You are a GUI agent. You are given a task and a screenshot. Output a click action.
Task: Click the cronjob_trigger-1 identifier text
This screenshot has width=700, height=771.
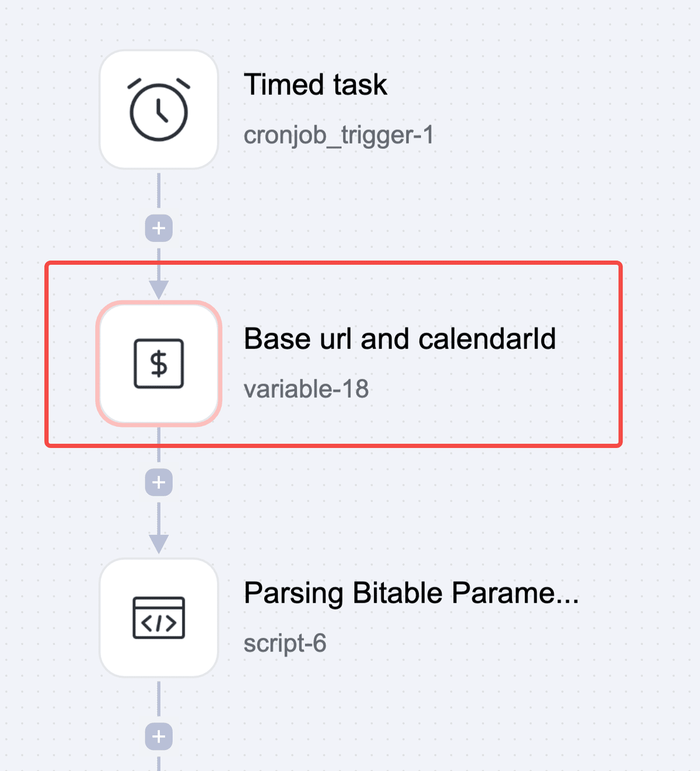pyautogui.click(x=339, y=135)
